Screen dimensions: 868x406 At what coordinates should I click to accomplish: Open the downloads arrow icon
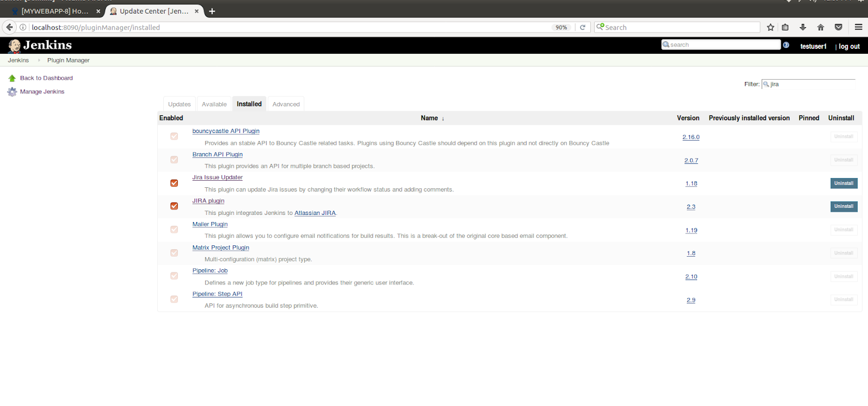803,27
